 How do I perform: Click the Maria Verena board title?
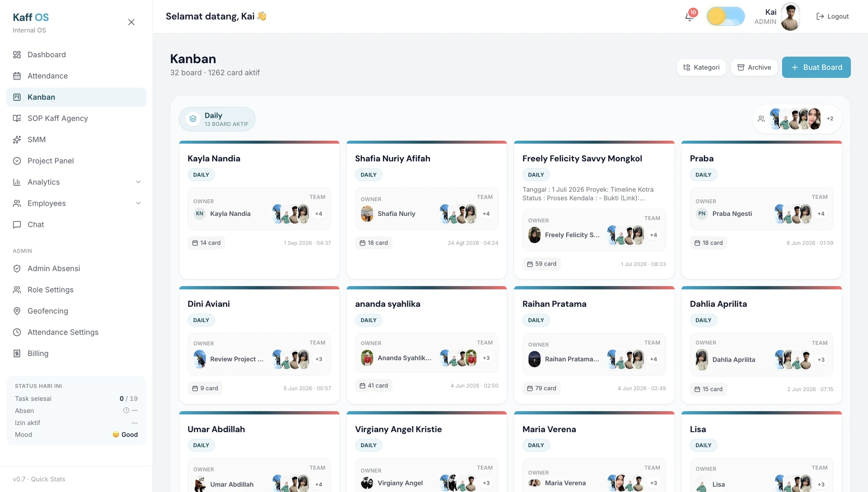click(x=549, y=429)
